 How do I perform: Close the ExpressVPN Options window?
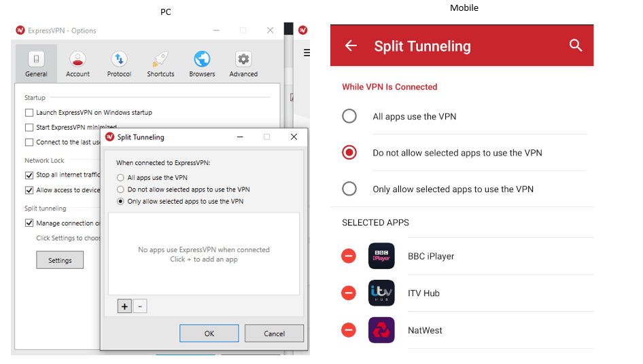click(x=270, y=31)
